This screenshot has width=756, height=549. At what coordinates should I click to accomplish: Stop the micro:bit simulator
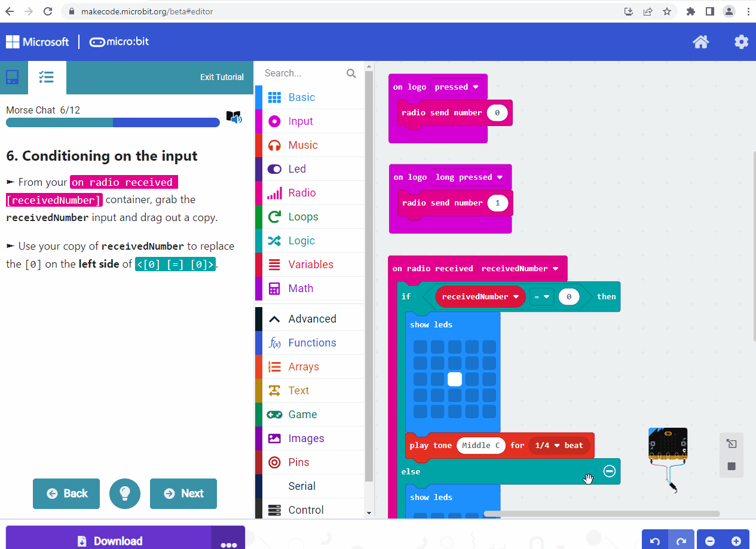(x=731, y=467)
